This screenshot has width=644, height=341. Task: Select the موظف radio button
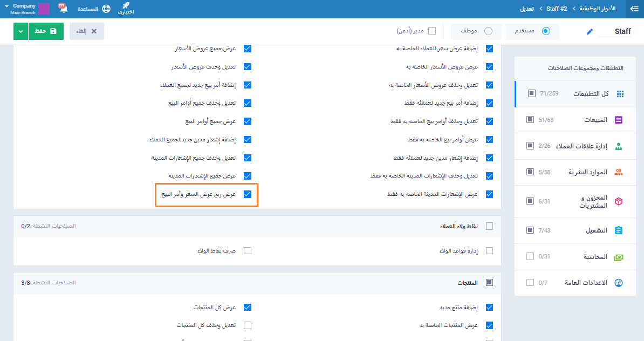coord(489,31)
